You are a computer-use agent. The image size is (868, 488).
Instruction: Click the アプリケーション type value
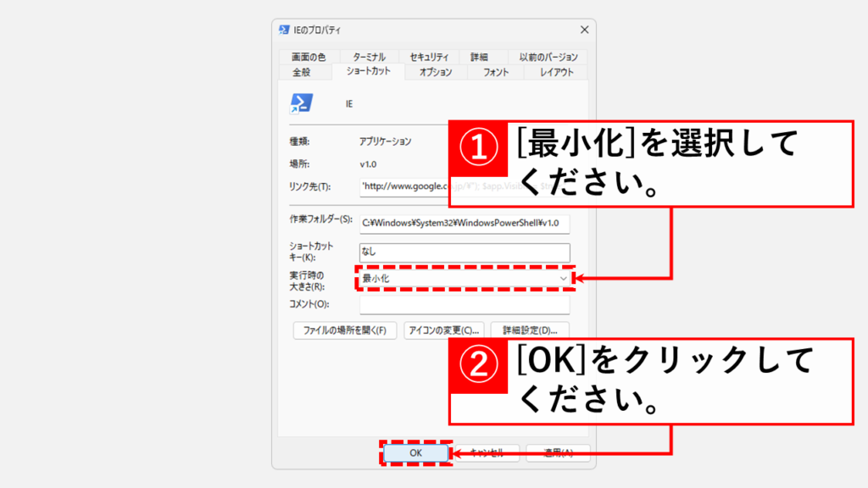386,141
